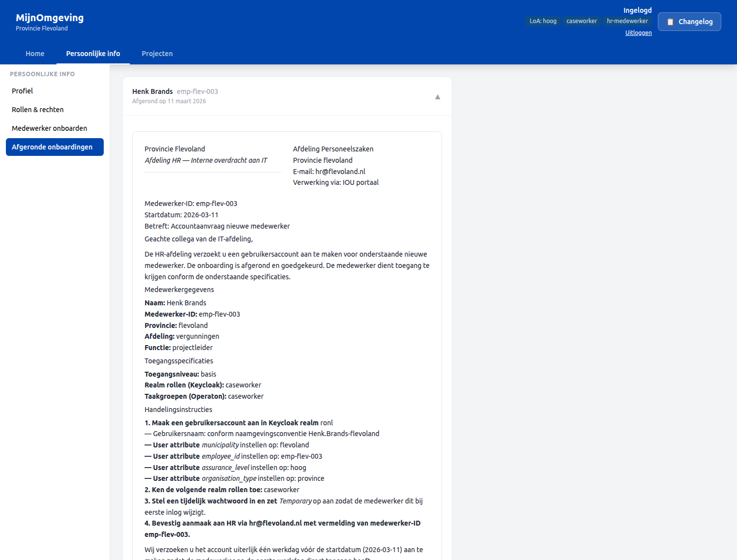
Task: Click the Uitloggen link
Action: pos(638,32)
